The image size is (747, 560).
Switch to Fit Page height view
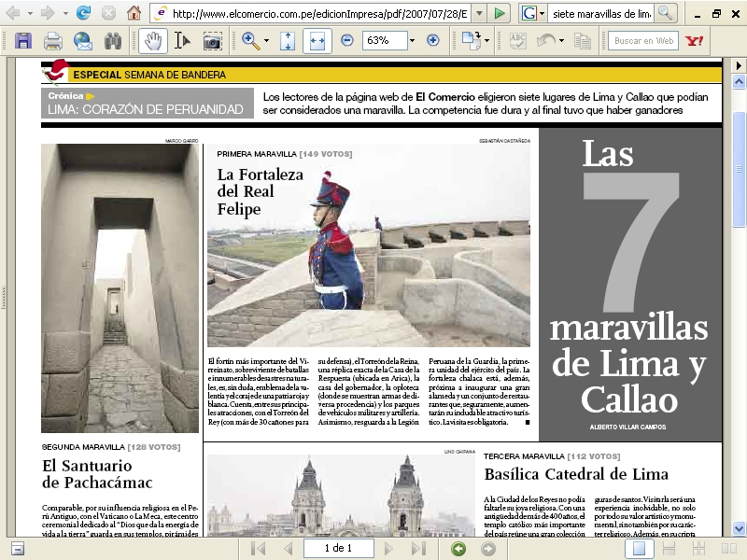[x=288, y=41]
